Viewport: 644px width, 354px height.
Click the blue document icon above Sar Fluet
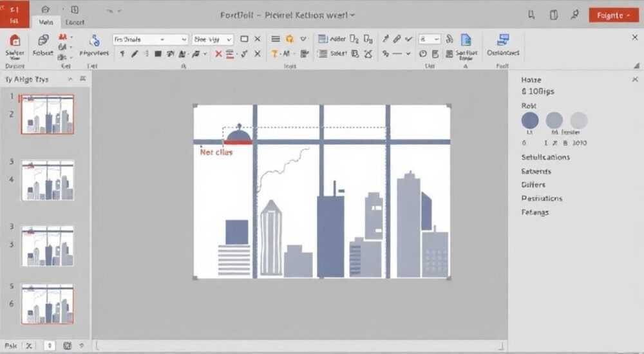[x=466, y=41]
